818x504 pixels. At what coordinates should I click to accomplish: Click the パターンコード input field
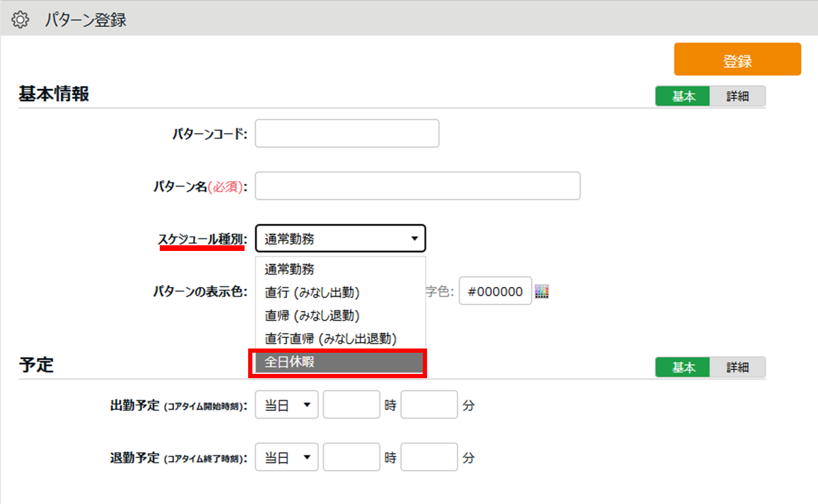(x=346, y=134)
